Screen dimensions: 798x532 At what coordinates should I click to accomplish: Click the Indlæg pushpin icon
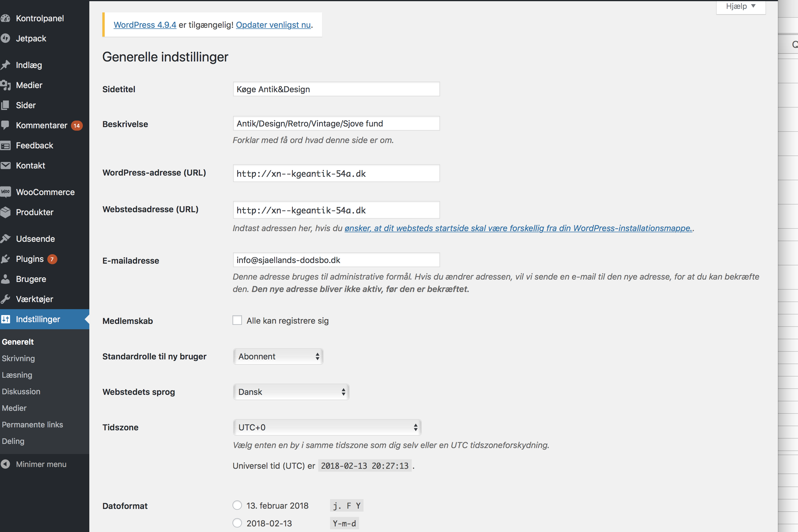[5, 65]
